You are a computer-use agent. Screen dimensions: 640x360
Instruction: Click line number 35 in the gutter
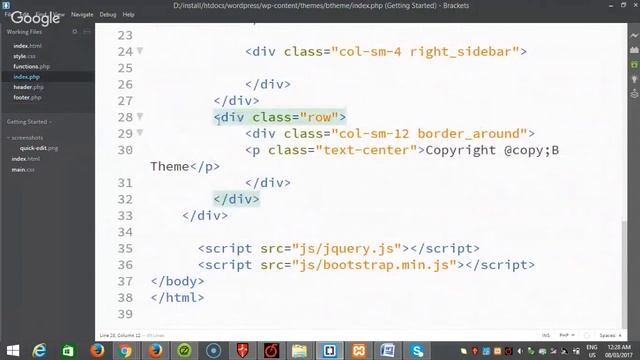[125, 249]
